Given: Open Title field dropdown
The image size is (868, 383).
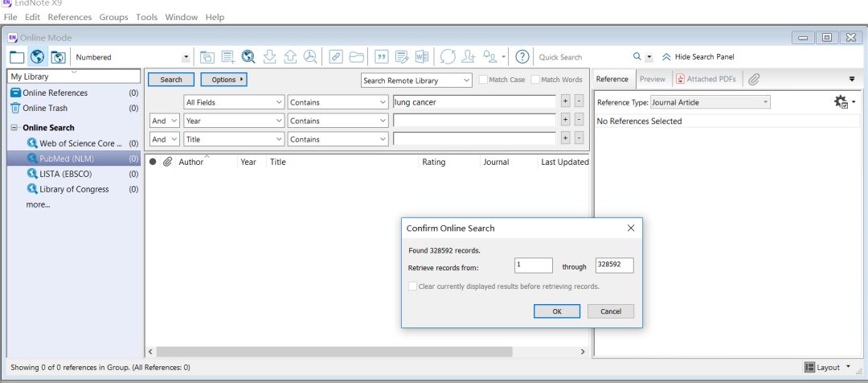Looking at the screenshot, I should click(x=234, y=139).
